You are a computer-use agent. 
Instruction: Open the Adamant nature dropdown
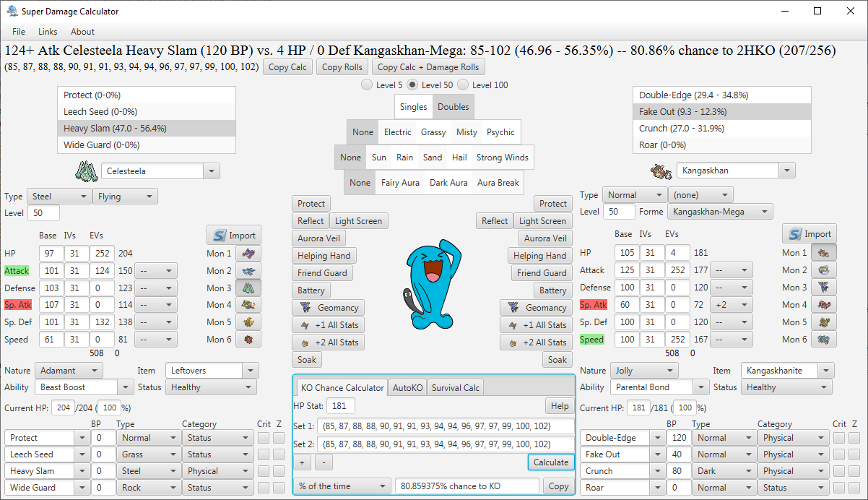tap(69, 371)
